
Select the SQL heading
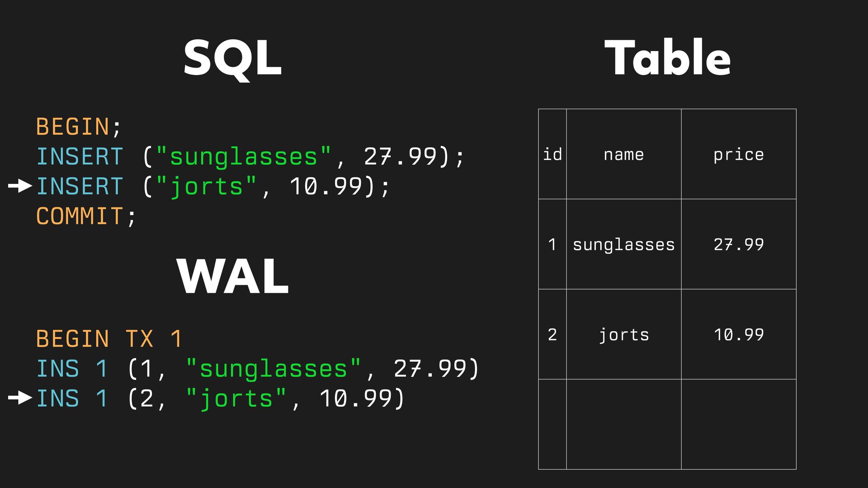pos(233,59)
